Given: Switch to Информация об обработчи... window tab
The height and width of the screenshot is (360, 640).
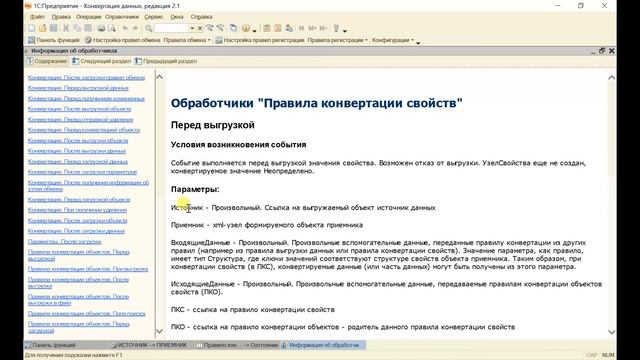Looking at the screenshot, I should click(x=322, y=345).
